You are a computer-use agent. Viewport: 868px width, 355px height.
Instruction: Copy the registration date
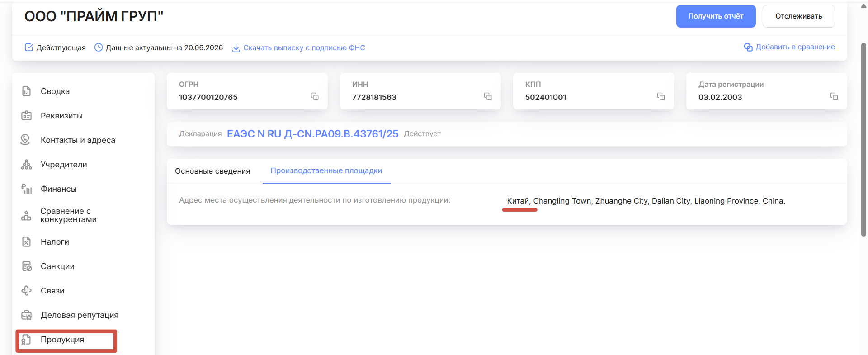(x=834, y=96)
